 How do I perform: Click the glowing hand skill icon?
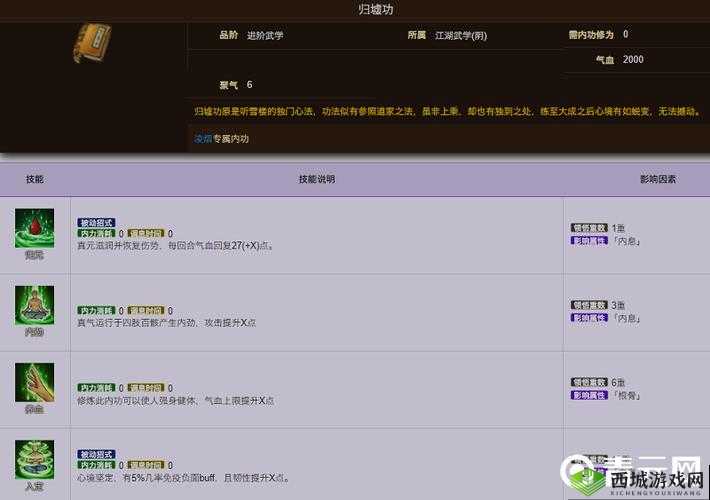coord(34,382)
